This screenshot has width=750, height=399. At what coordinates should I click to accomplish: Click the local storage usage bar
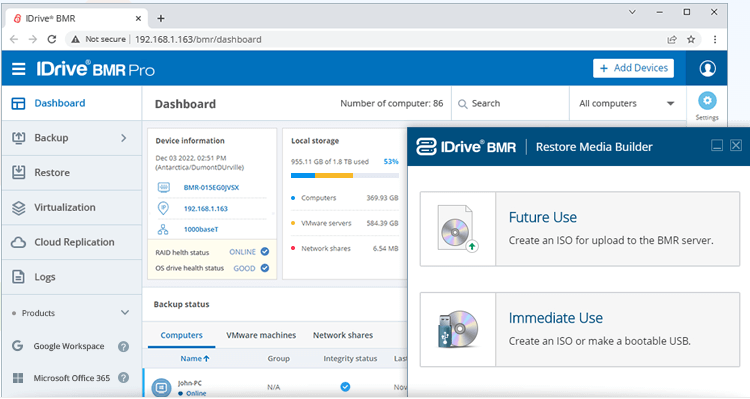(344, 176)
